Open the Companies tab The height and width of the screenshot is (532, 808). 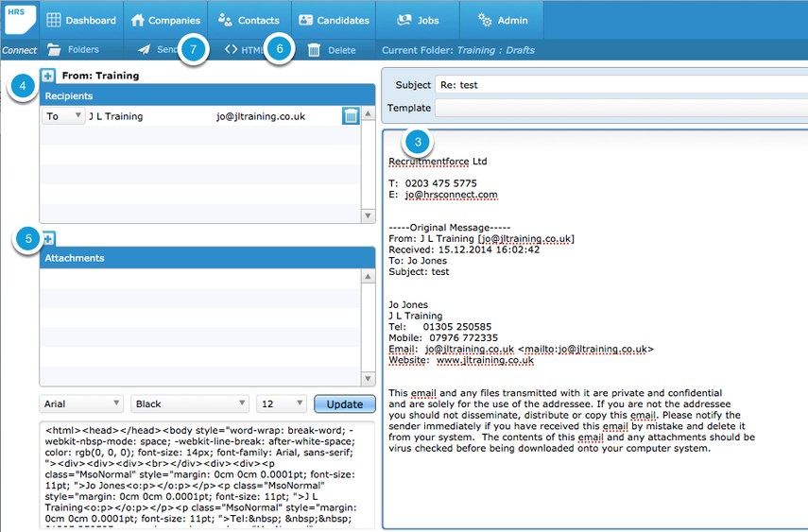pos(165,20)
